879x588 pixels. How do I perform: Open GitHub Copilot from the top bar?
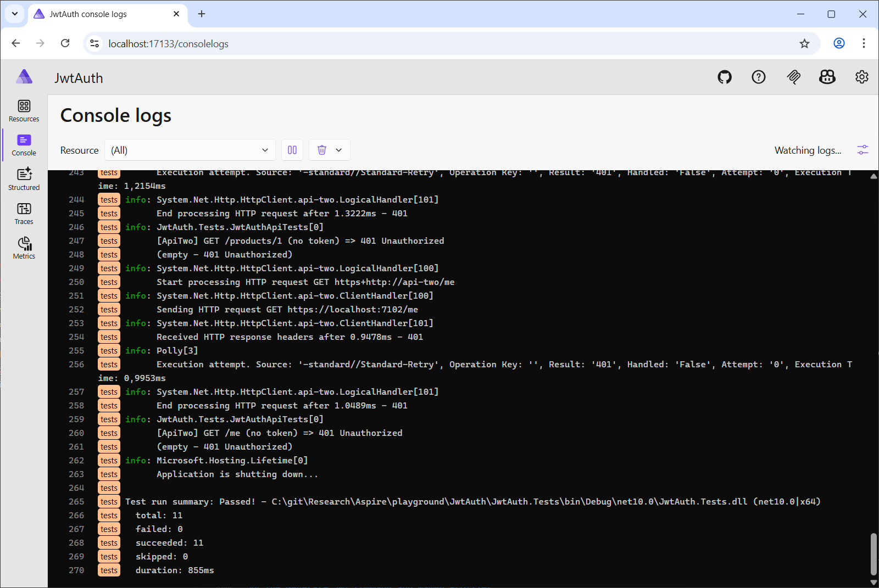pyautogui.click(x=827, y=77)
